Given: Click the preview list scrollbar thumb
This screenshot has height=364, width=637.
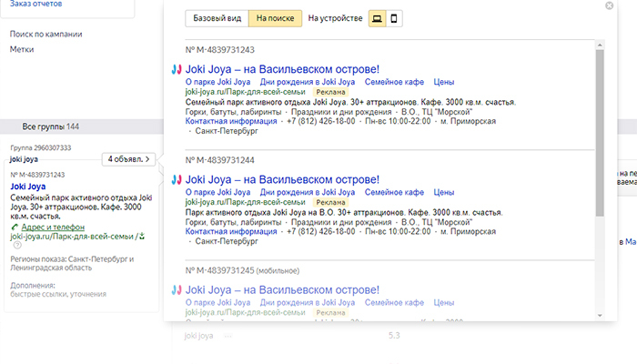Looking at the screenshot, I should pos(600,133).
